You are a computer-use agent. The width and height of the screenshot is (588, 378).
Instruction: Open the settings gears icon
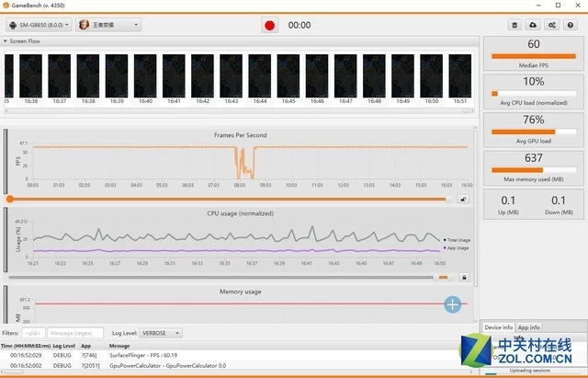(x=551, y=25)
